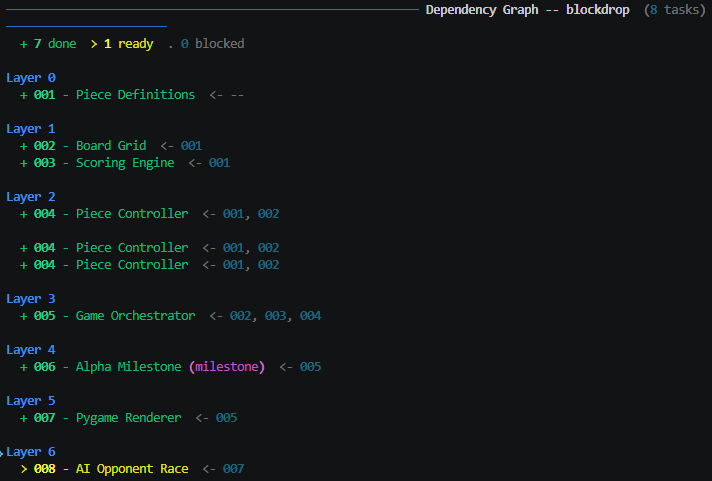Select the "Scoring Engine" task name
The image size is (712, 481).
pos(125,163)
